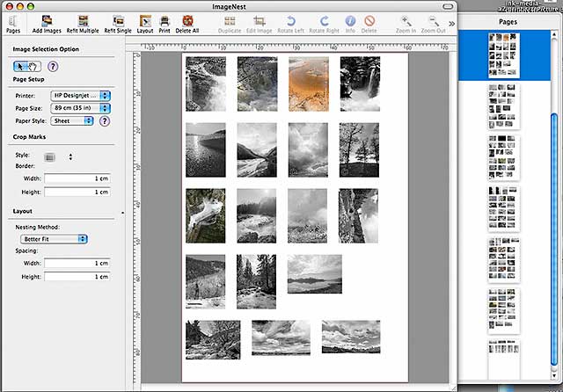
Task: Select the second page thumbnail in Pages
Action: (x=503, y=106)
